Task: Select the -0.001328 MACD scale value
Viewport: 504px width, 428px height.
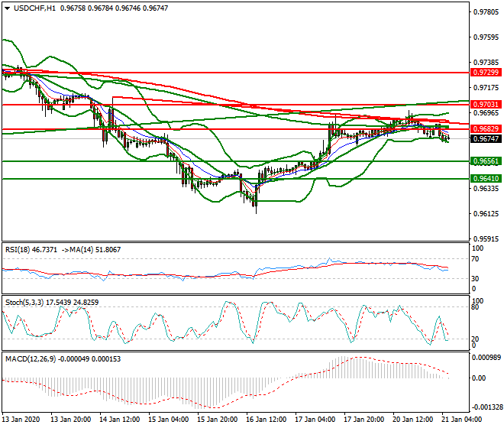Action: point(486,407)
